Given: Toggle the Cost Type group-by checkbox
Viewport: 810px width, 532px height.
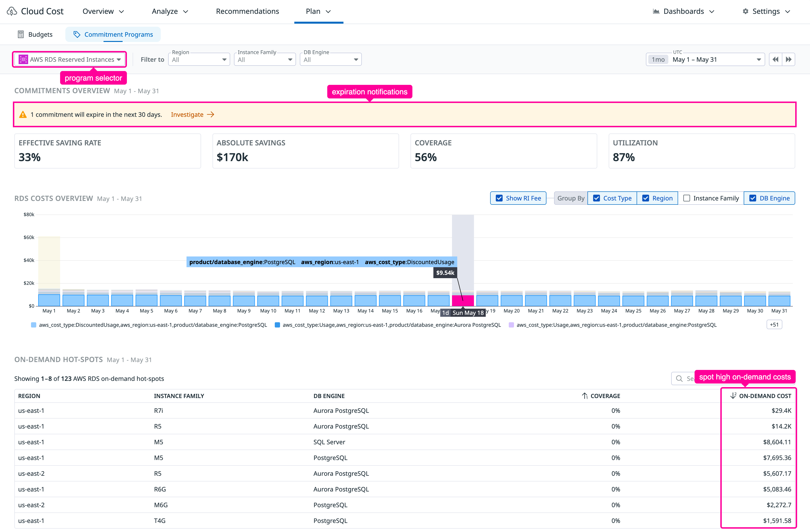Looking at the screenshot, I should 596,198.
